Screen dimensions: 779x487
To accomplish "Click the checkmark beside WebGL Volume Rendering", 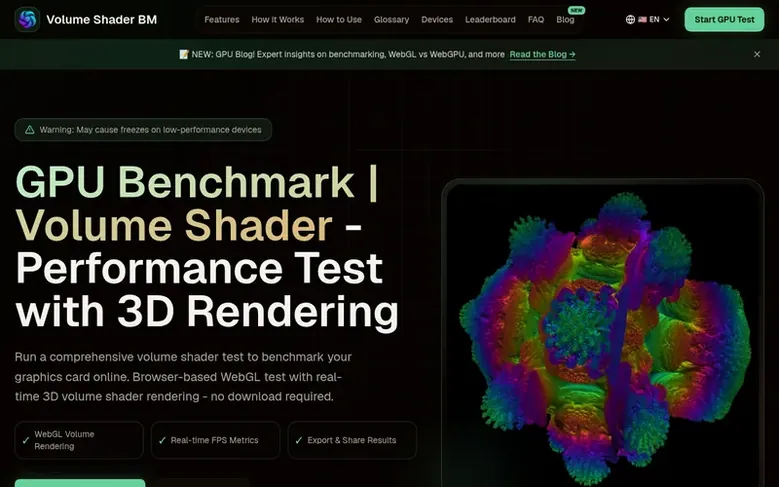I will (x=26, y=440).
